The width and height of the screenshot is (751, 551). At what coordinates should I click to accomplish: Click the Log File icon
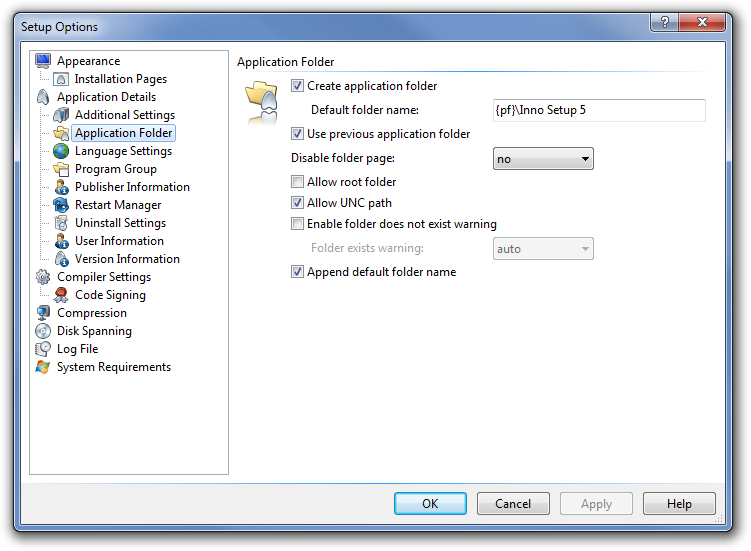pyautogui.click(x=43, y=349)
